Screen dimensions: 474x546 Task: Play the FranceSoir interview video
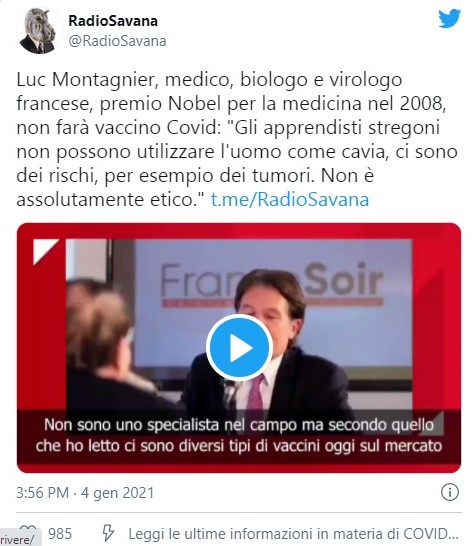(x=239, y=347)
